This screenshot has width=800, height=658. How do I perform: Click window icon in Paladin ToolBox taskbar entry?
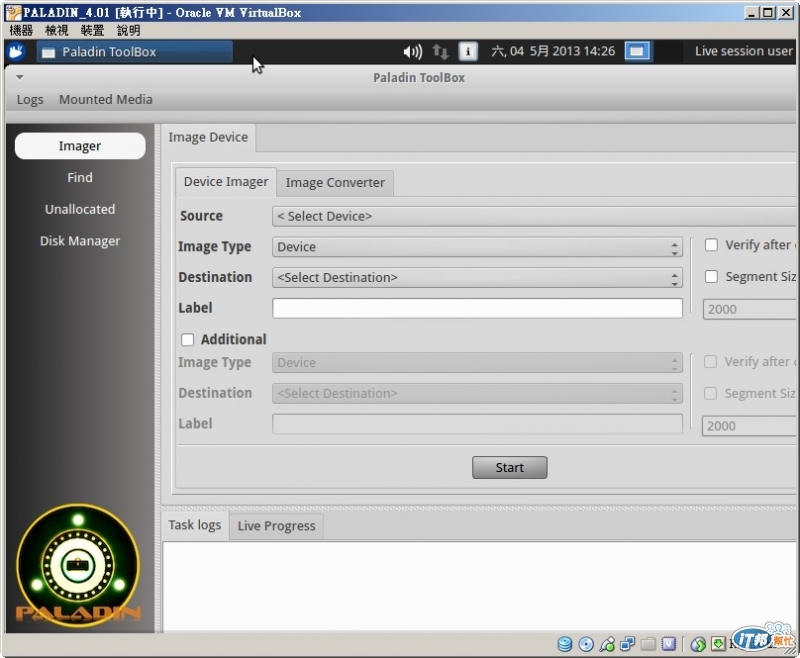tap(48, 52)
